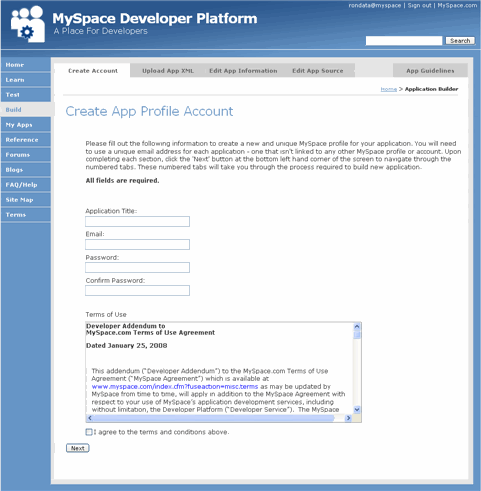Open the Edit App Source tab
Image resolution: width=481 pixels, height=491 pixels.
318,71
